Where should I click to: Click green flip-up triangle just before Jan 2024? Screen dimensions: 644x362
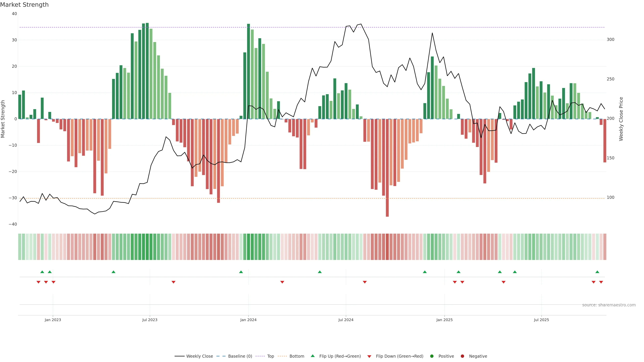[x=241, y=272]
